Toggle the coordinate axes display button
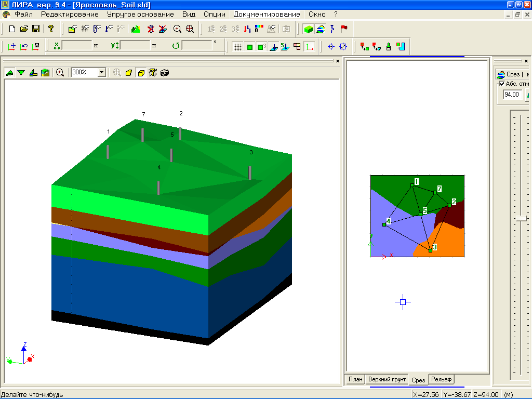This screenshot has width=532, height=399. tap(310, 47)
